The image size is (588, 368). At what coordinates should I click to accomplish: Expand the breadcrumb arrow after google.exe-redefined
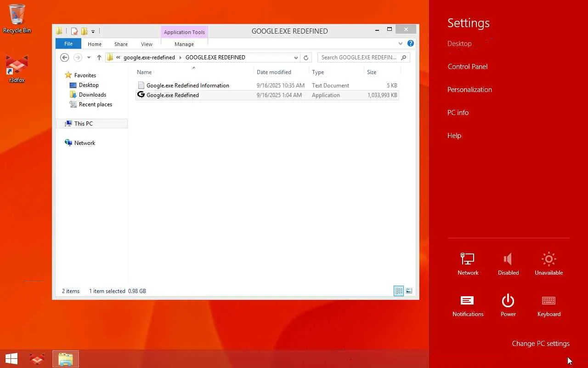(x=180, y=57)
